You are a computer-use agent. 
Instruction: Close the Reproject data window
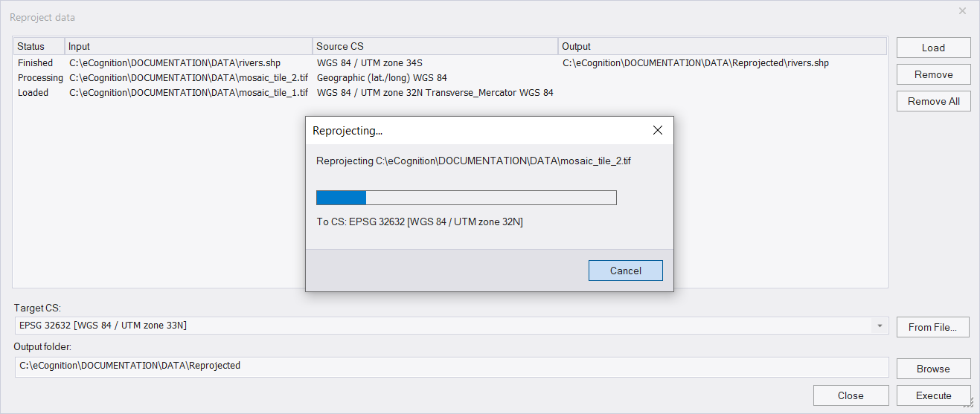point(962,11)
